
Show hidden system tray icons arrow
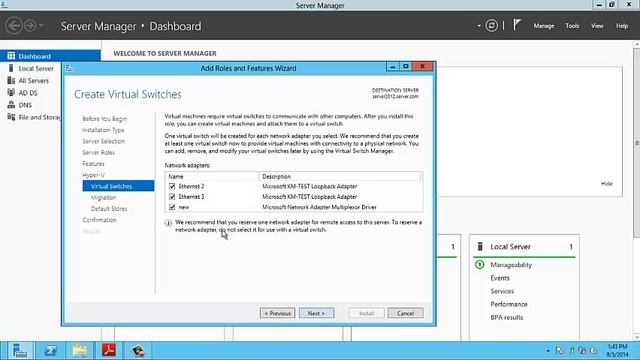[548, 351]
